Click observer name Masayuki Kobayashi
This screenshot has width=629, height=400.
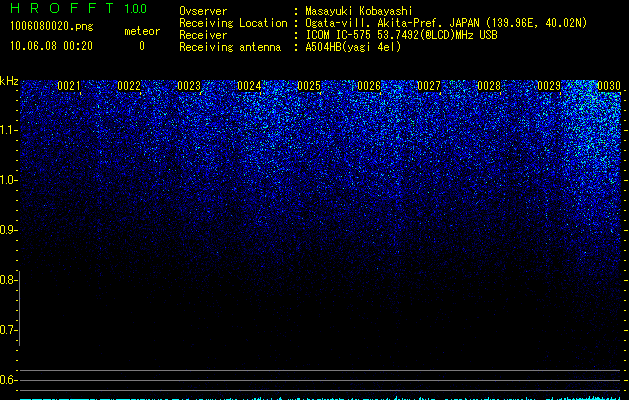point(359,11)
